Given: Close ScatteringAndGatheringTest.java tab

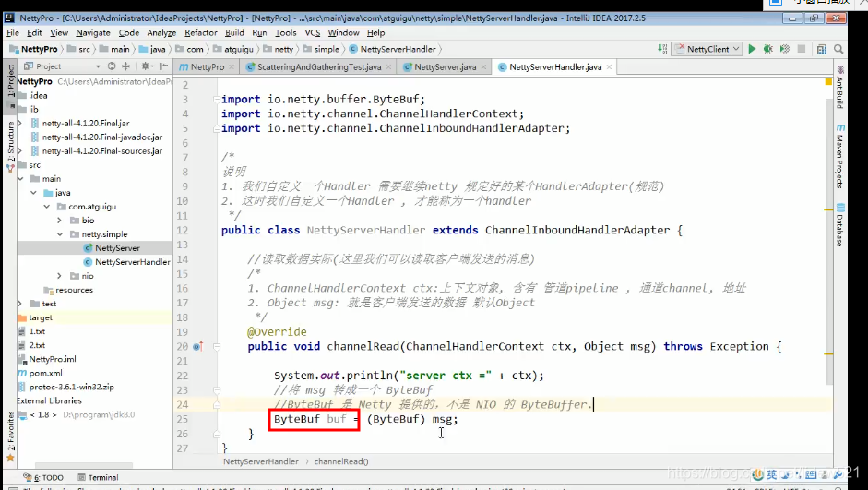Looking at the screenshot, I should [x=388, y=67].
